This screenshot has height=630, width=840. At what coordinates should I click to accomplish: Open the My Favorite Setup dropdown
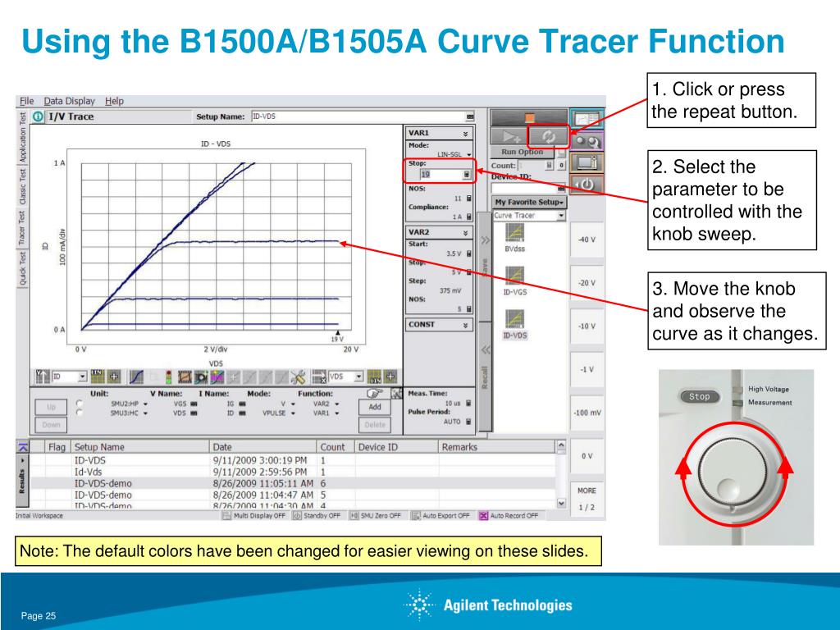point(529,202)
